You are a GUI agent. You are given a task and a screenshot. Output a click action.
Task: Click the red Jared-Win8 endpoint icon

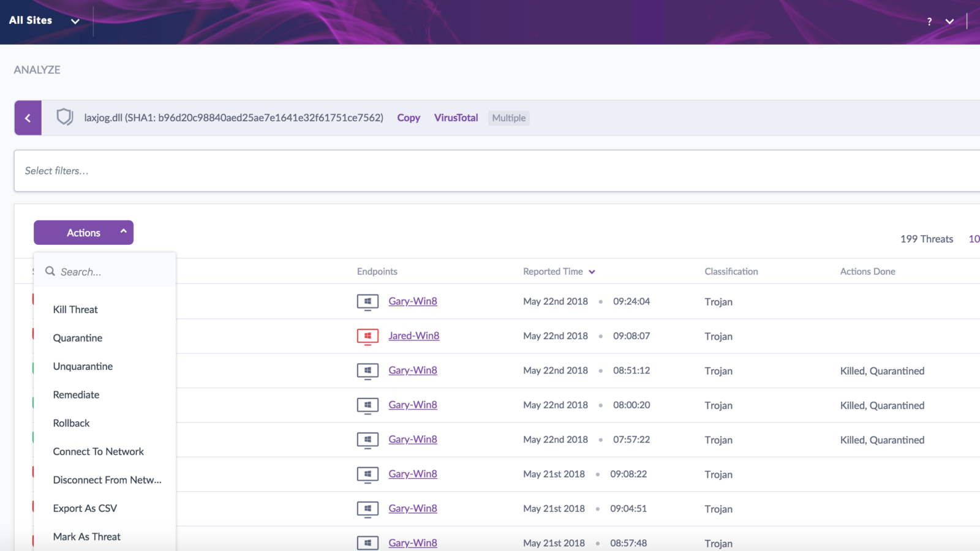pyautogui.click(x=367, y=336)
